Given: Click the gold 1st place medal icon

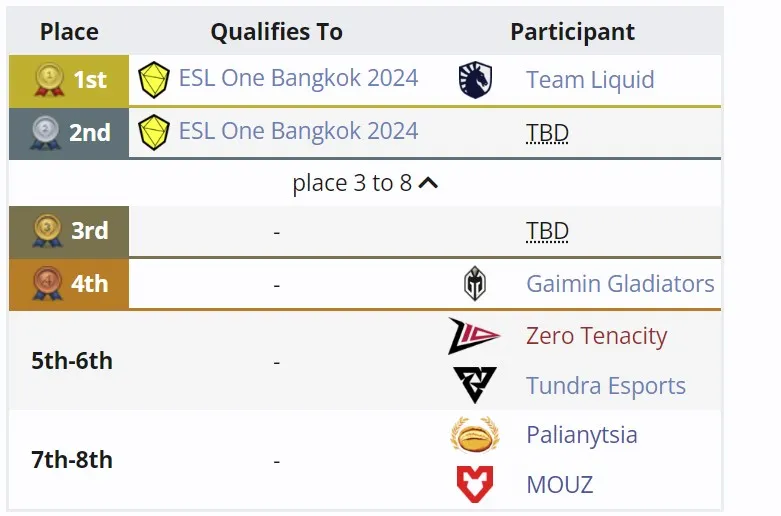Looking at the screenshot, I should click(x=49, y=80).
